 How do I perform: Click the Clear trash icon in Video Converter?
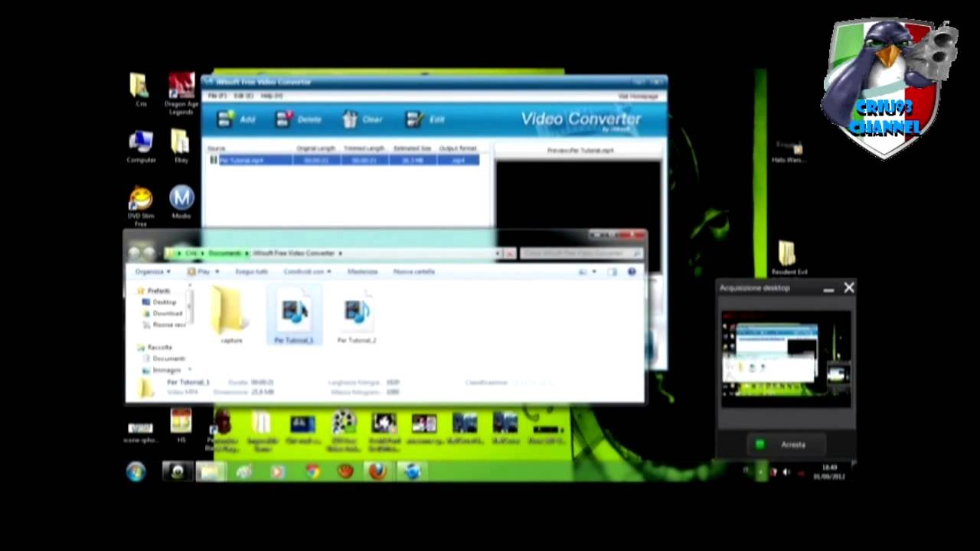tap(350, 119)
